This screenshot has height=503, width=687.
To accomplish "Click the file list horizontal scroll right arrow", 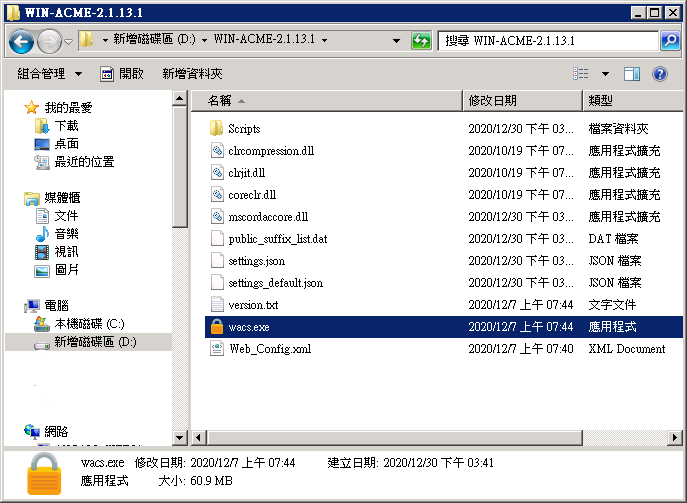I will [675, 437].
